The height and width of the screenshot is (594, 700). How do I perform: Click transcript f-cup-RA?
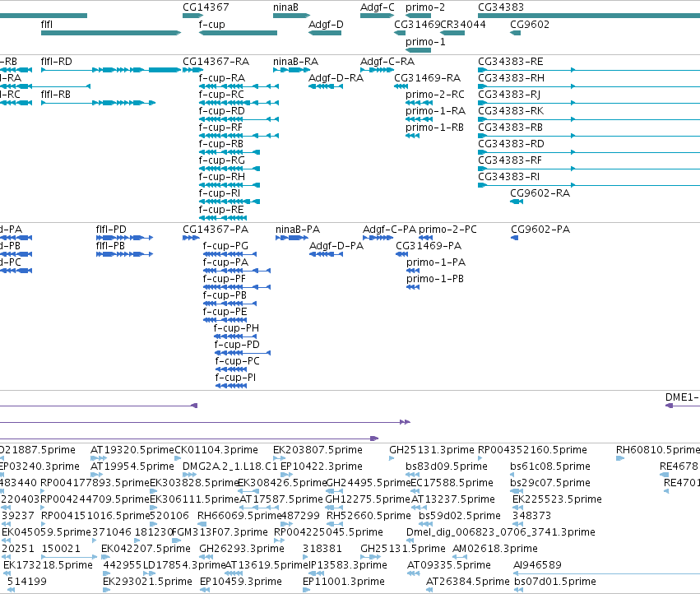point(222,77)
